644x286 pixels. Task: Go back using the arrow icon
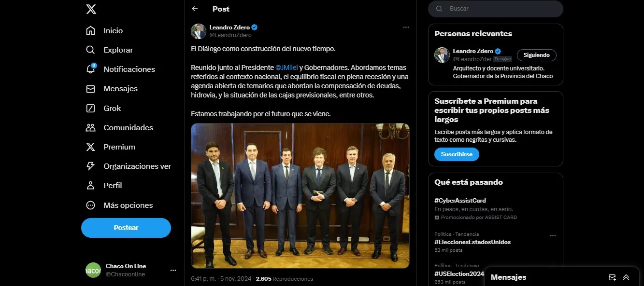(195, 9)
